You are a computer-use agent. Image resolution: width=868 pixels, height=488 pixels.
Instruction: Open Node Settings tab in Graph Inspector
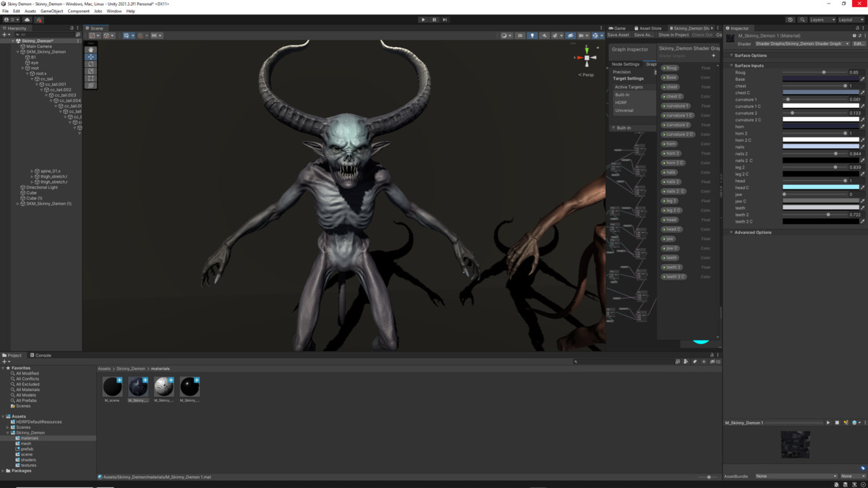626,64
